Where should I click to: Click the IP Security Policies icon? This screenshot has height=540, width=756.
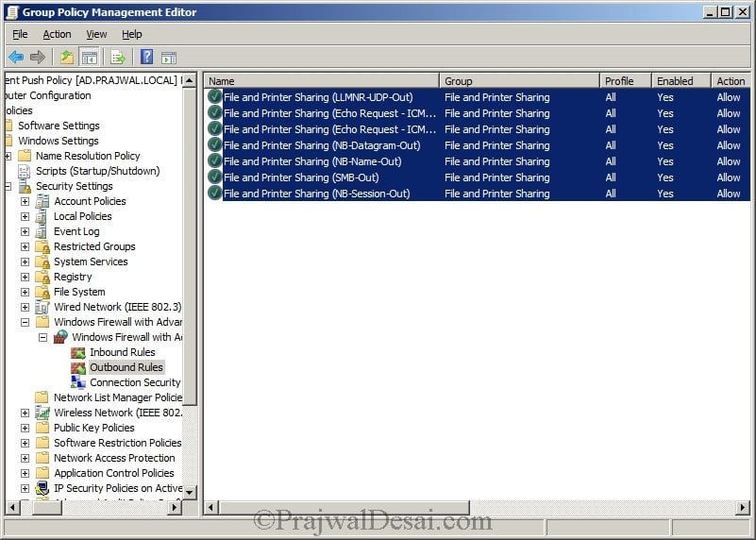(x=42, y=488)
